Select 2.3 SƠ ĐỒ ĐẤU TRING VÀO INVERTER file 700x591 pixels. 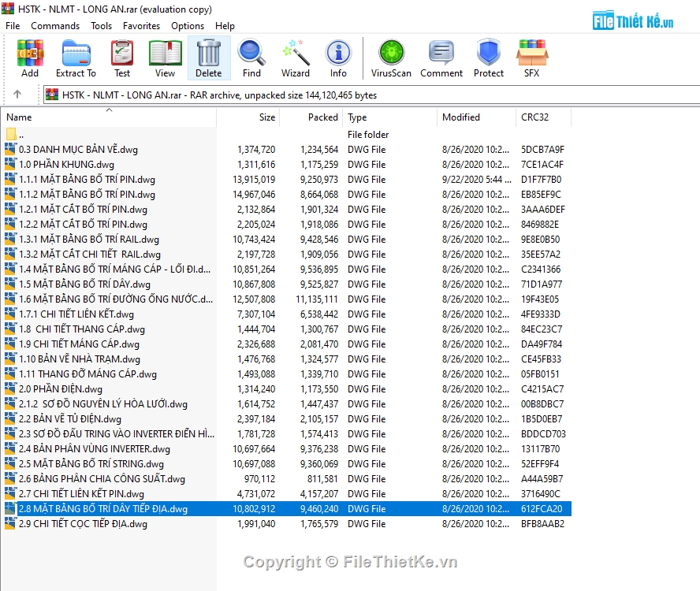point(117,433)
